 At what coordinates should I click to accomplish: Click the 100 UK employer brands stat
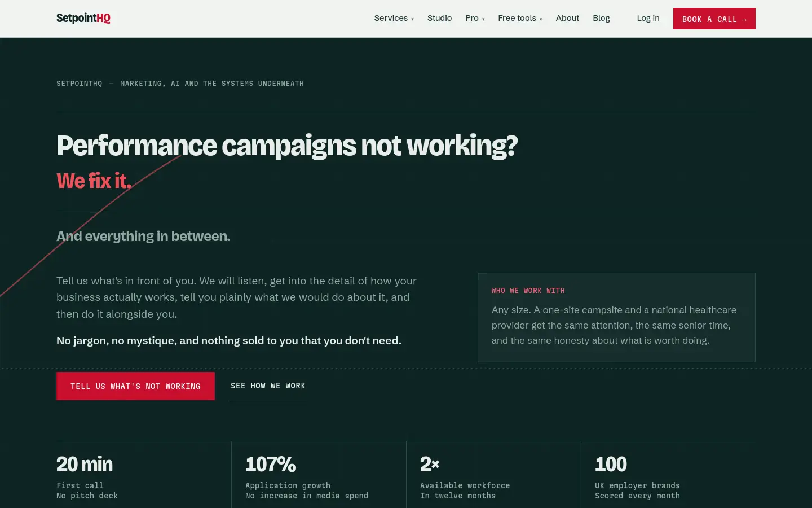coord(637,478)
